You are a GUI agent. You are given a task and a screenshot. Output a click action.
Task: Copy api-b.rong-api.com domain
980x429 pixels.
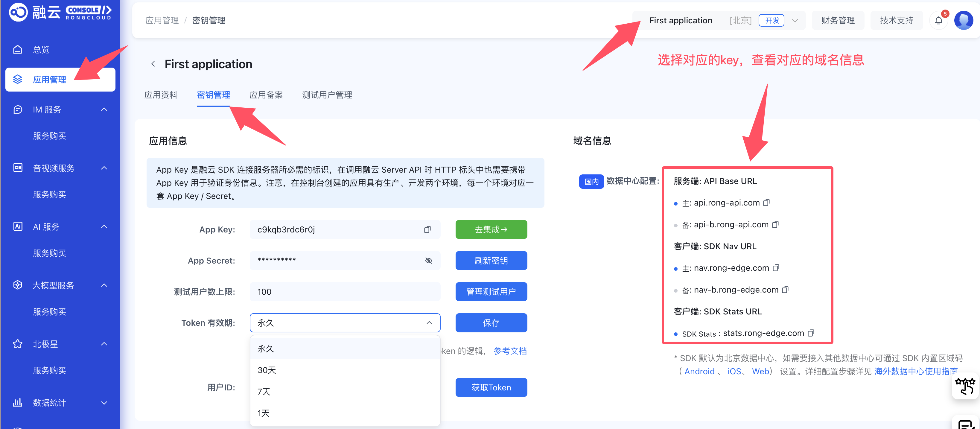pyautogui.click(x=775, y=224)
